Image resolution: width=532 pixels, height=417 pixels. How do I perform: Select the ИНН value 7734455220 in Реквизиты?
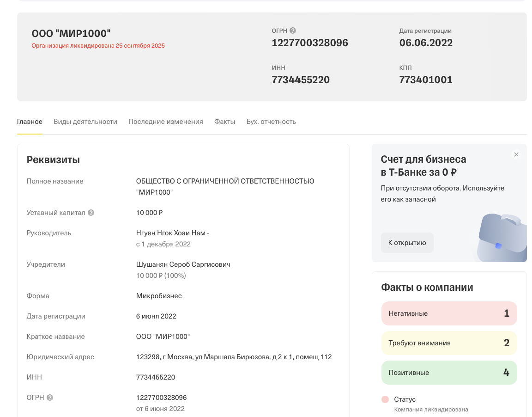[x=155, y=377]
